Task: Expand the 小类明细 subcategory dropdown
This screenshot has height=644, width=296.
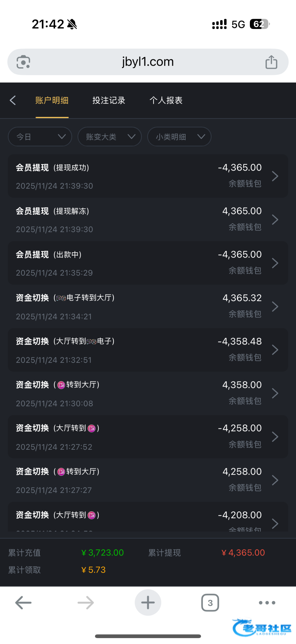Action: coord(179,137)
